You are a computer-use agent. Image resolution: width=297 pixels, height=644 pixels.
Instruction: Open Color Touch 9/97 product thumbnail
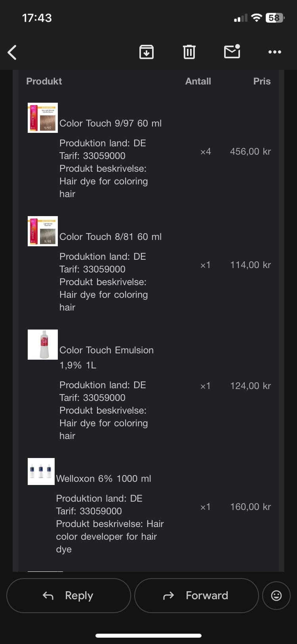click(43, 118)
